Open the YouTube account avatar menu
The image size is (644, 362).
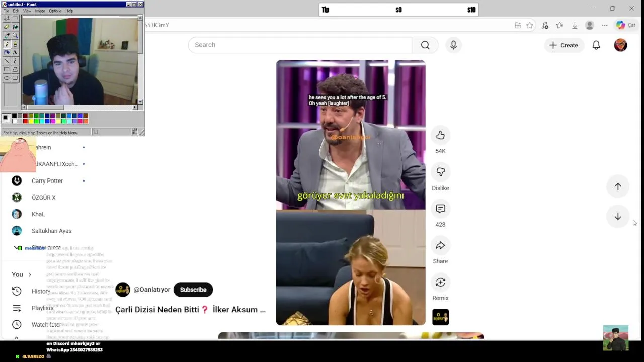click(620, 45)
